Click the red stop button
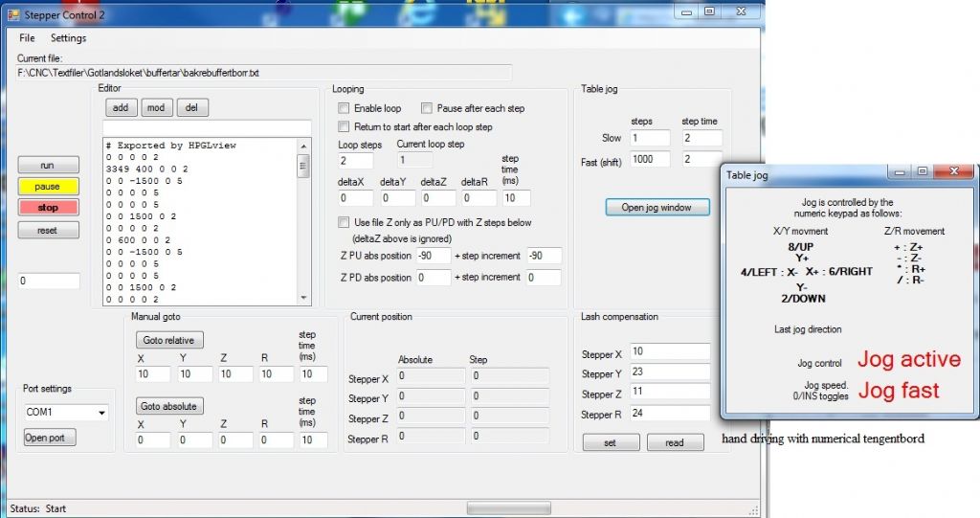 click(x=48, y=208)
